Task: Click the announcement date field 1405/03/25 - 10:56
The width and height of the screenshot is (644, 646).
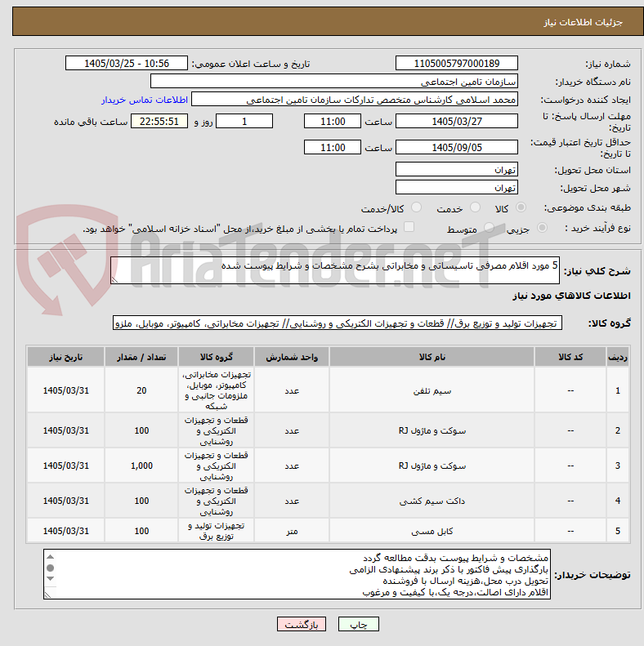Action: 127,64
